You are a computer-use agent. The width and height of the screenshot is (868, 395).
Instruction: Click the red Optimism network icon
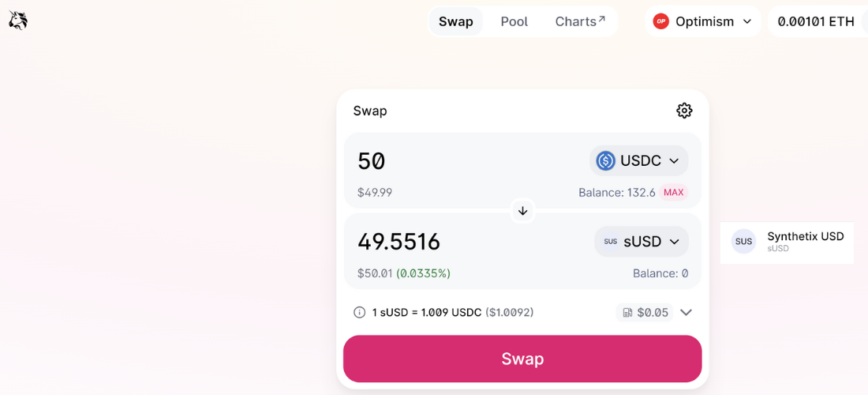coord(660,21)
